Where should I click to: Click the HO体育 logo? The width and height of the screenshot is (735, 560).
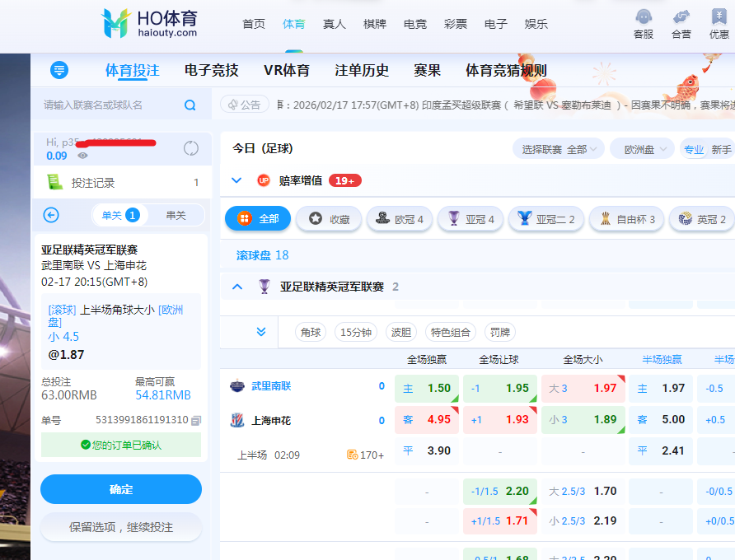[x=150, y=23]
